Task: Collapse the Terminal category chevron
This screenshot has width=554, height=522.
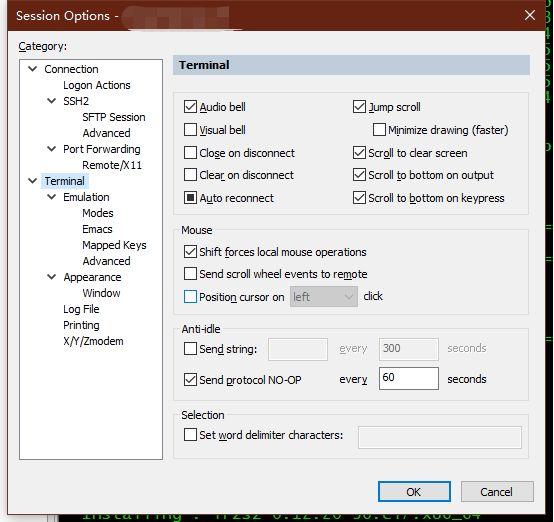Action: point(33,181)
